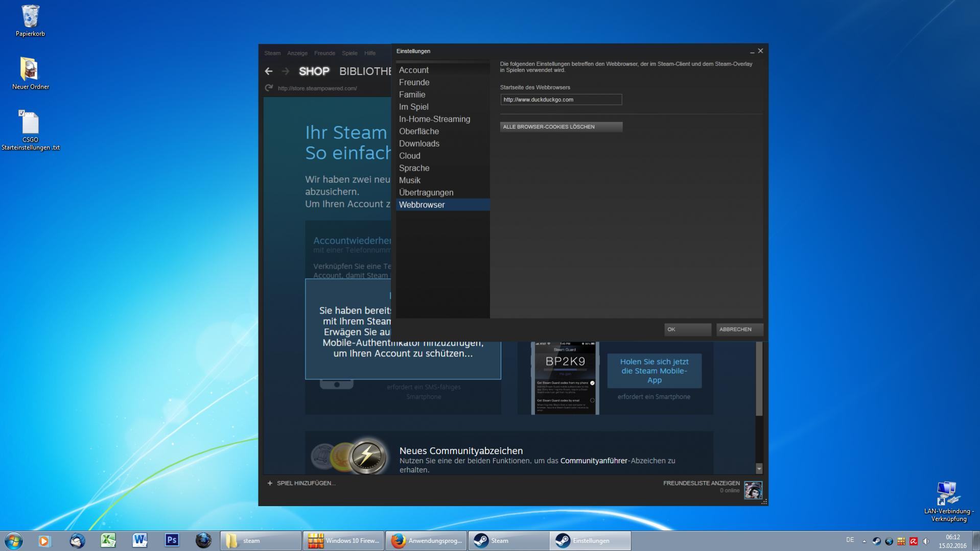Select Account in settings sidebar
The height and width of the screenshot is (551, 980).
pyautogui.click(x=442, y=70)
